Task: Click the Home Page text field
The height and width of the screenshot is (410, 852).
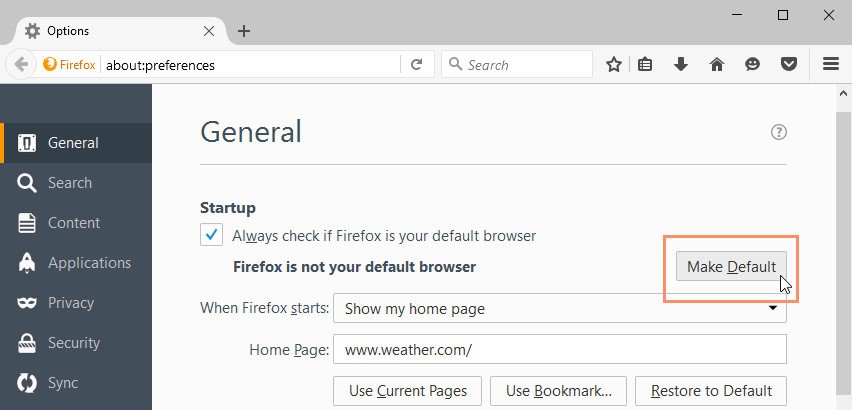Action: click(x=560, y=349)
